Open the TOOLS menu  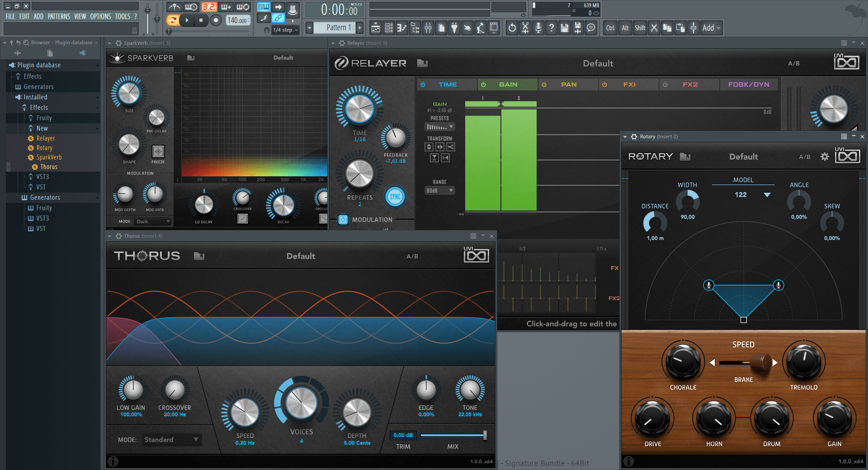pyautogui.click(x=123, y=16)
